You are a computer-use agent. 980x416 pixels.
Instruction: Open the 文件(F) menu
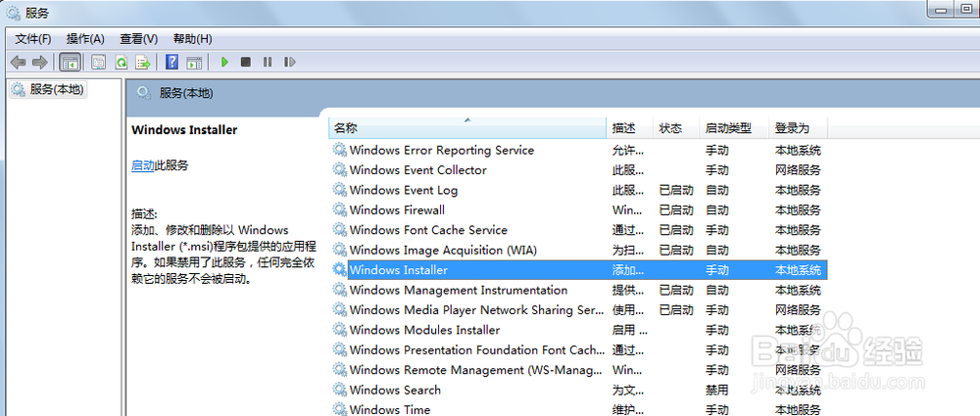[32, 39]
